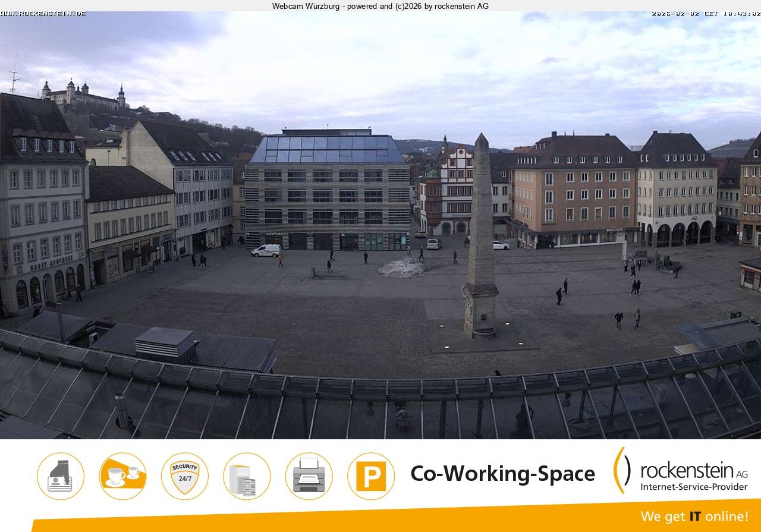Open the www.rockenstein.de watermark link

[43, 12]
